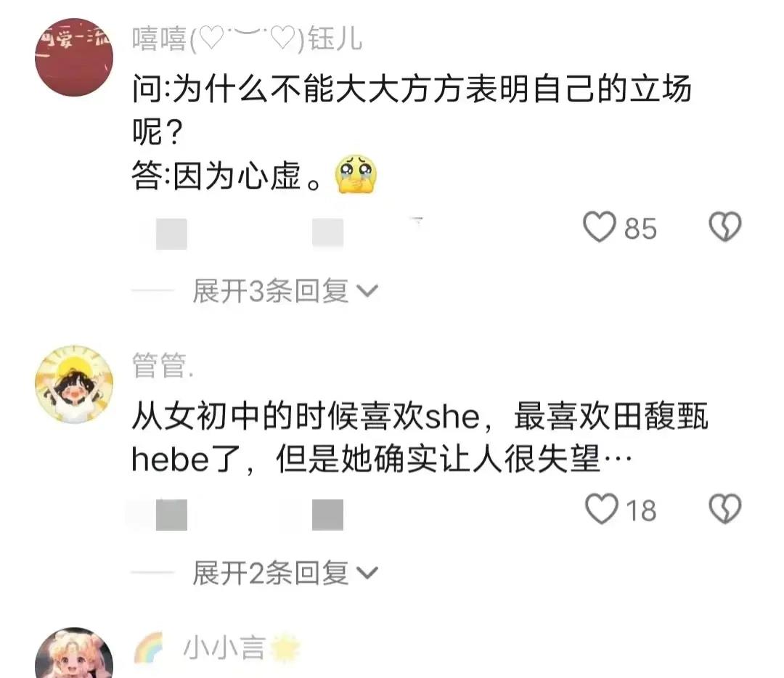Screen dimensions: 784x678
Task: Click rainbow badge before 小小言
Action: (x=149, y=647)
